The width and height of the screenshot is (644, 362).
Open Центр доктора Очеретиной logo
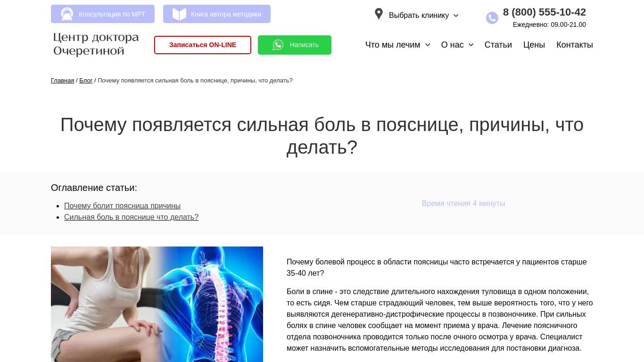pos(96,44)
